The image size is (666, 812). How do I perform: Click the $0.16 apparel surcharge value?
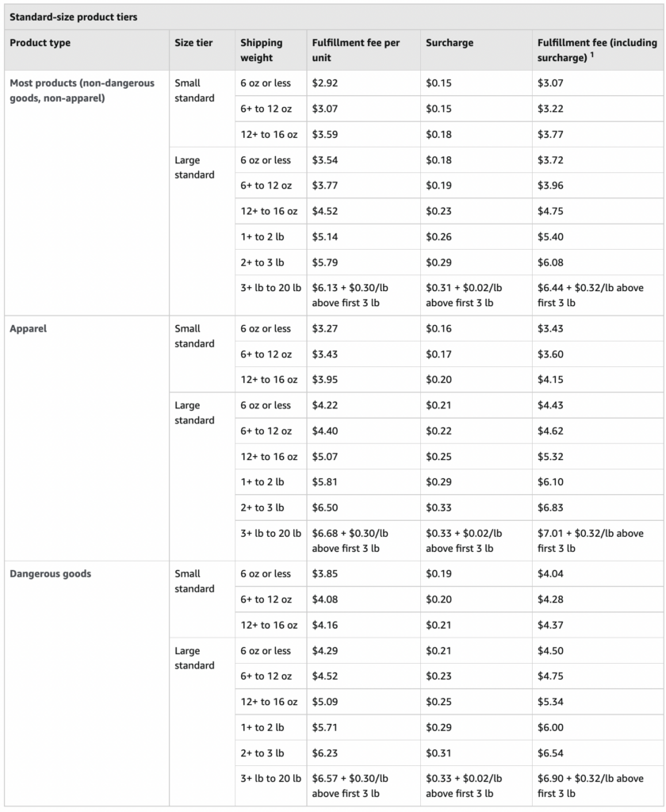point(438,328)
